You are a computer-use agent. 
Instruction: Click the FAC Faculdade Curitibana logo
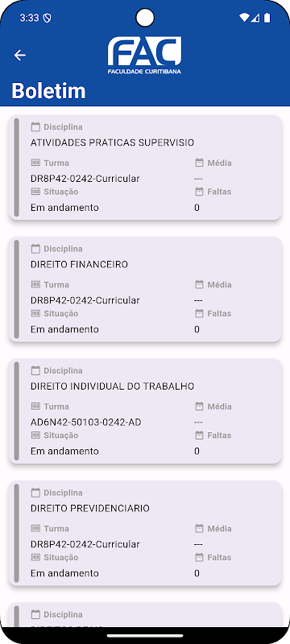coord(144,56)
